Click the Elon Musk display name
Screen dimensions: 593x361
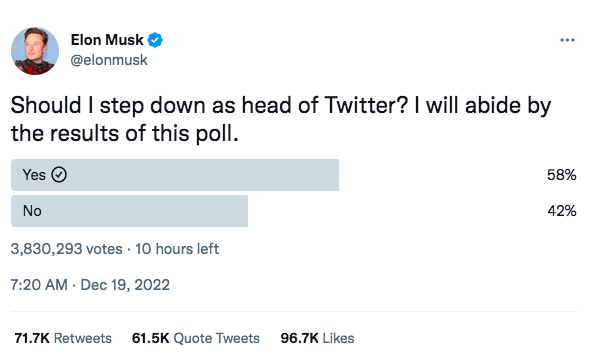click(x=107, y=40)
